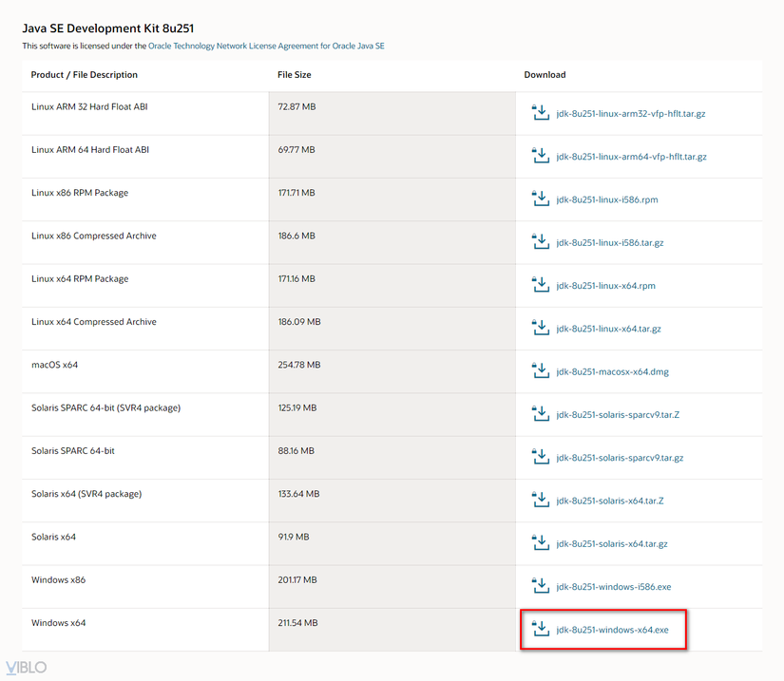784x681 pixels.
Task: Click download icon for jdk-8u251-macosx-x64.dmg
Action: tap(540, 371)
